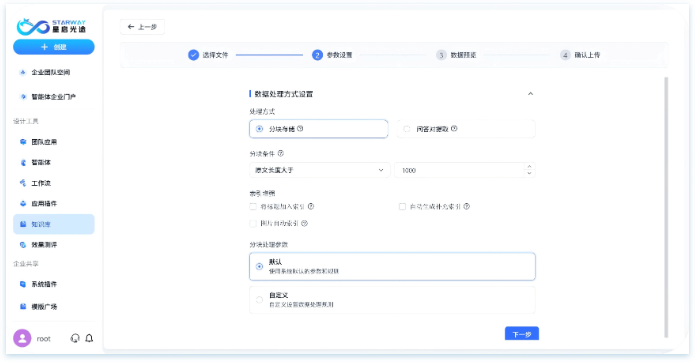The height and width of the screenshot is (362, 695).
Task: Click the 系统插件 icon in sidebar
Action: tap(23, 284)
